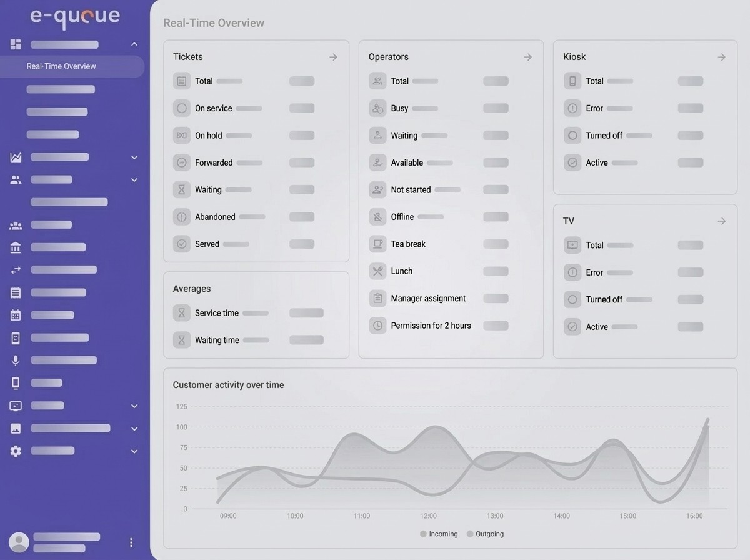Expand the chevron beside the picture icon
750x560 pixels.
134,429
